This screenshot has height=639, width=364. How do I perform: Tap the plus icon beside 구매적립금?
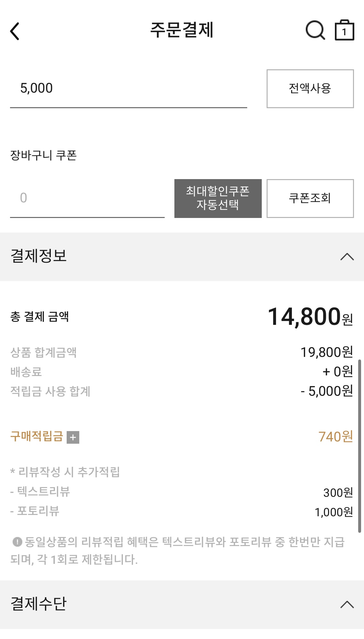(73, 437)
